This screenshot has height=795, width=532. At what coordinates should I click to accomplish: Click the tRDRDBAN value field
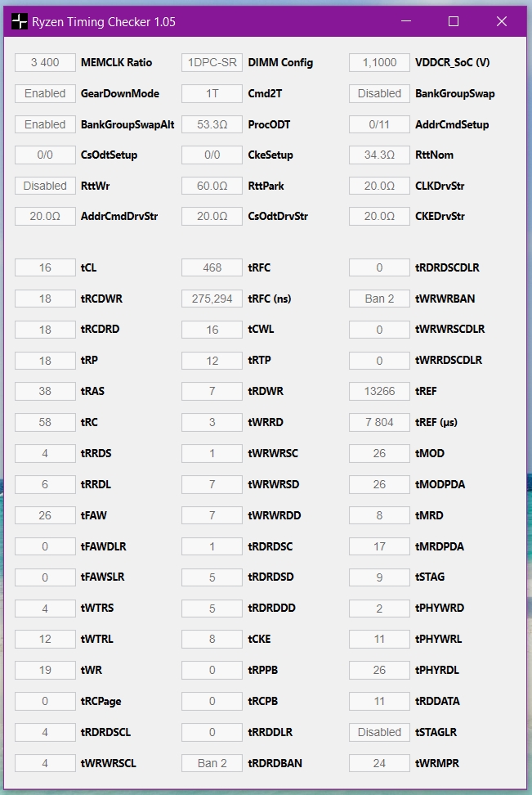click(x=212, y=763)
